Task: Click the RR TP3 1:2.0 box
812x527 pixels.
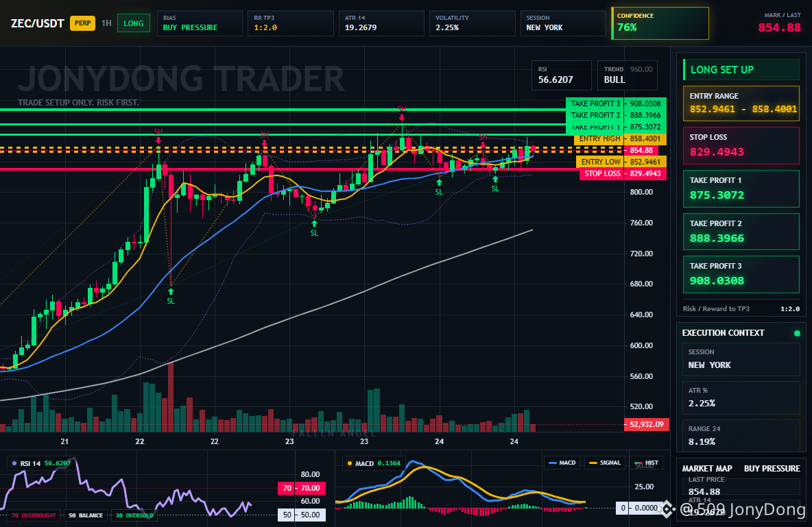Action: pyautogui.click(x=291, y=23)
